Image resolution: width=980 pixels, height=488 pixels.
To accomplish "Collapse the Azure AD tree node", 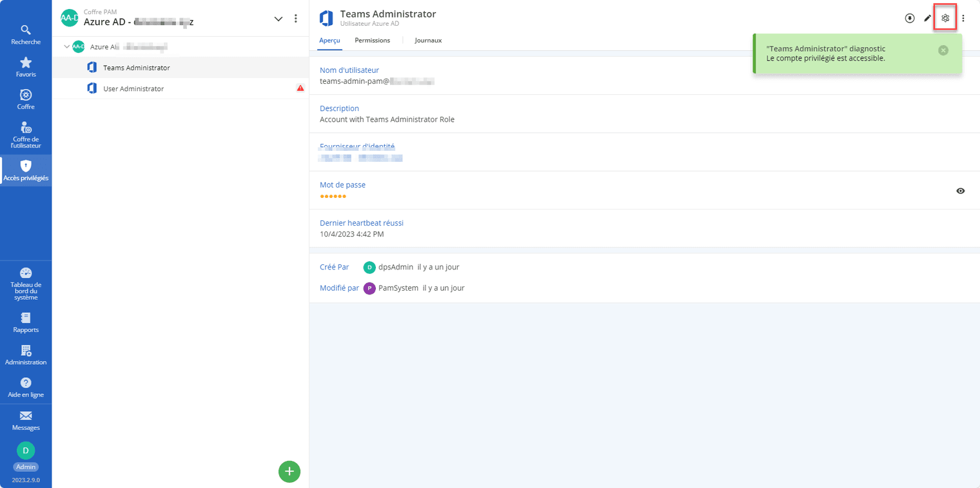I will [x=67, y=46].
